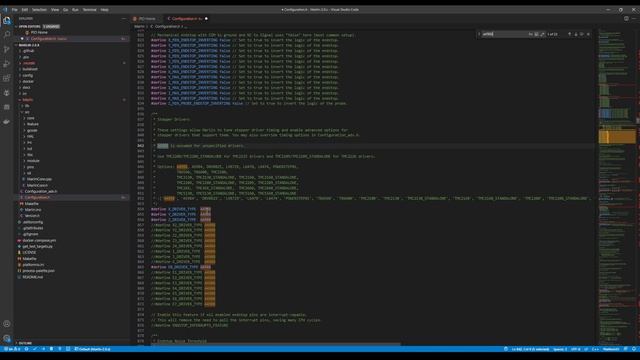640x360 pixels.
Task: Open the View menu
Action: click(x=55, y=9)
